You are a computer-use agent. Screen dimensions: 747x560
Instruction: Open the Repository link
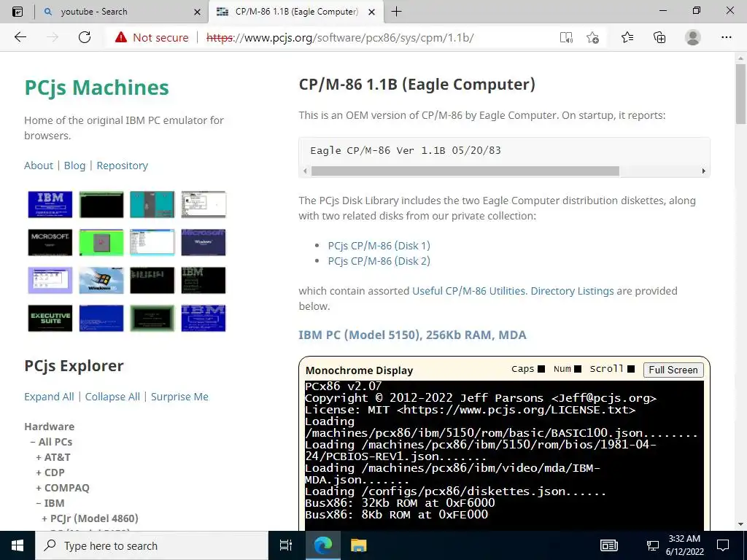click(x=123, y=166)
